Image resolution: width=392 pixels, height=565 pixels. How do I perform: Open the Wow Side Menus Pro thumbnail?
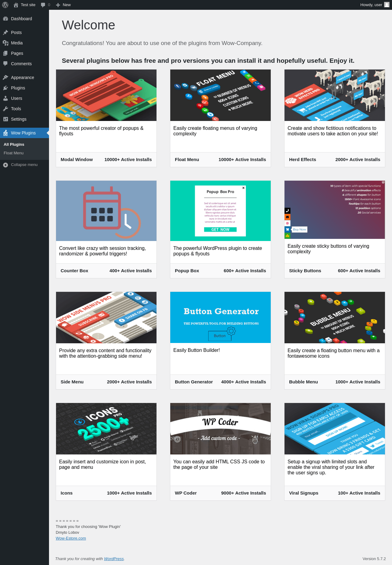point(106,318)
